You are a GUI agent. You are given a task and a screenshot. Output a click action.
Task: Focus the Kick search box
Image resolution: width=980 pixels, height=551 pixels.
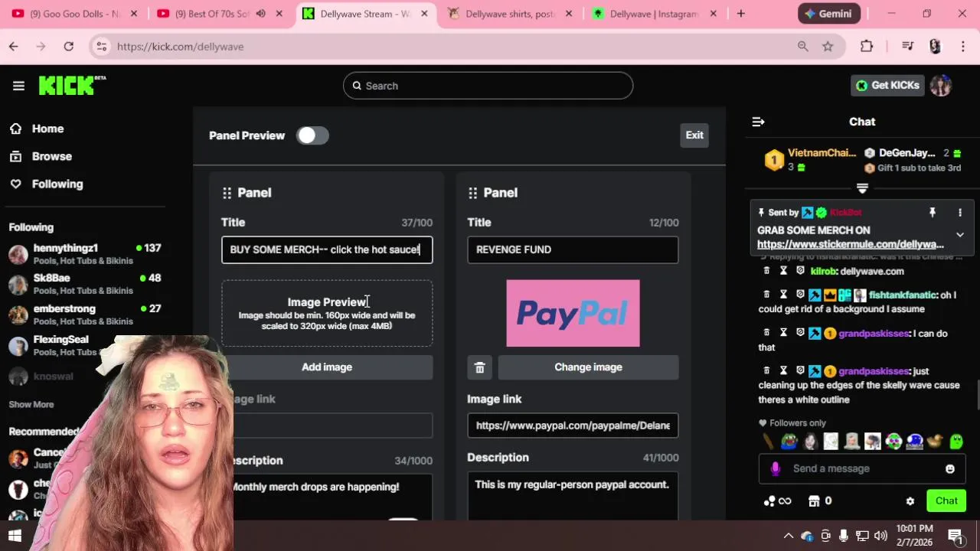tap(488, 86)
